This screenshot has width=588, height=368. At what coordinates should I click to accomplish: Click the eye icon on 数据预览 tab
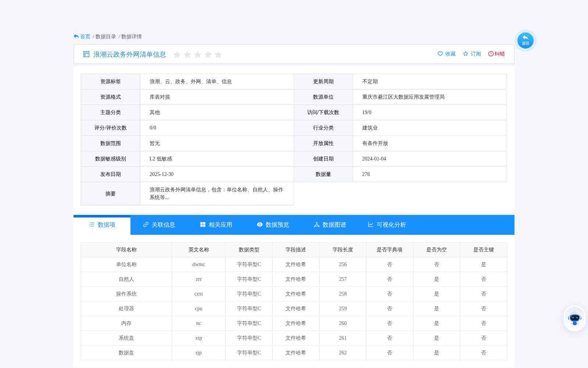click(x=260, y=224)
